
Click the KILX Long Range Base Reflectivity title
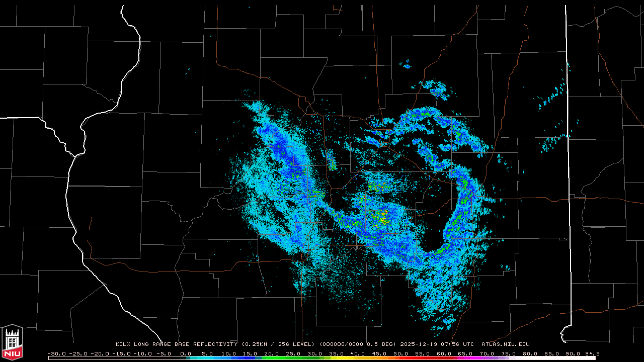[176, 344]
